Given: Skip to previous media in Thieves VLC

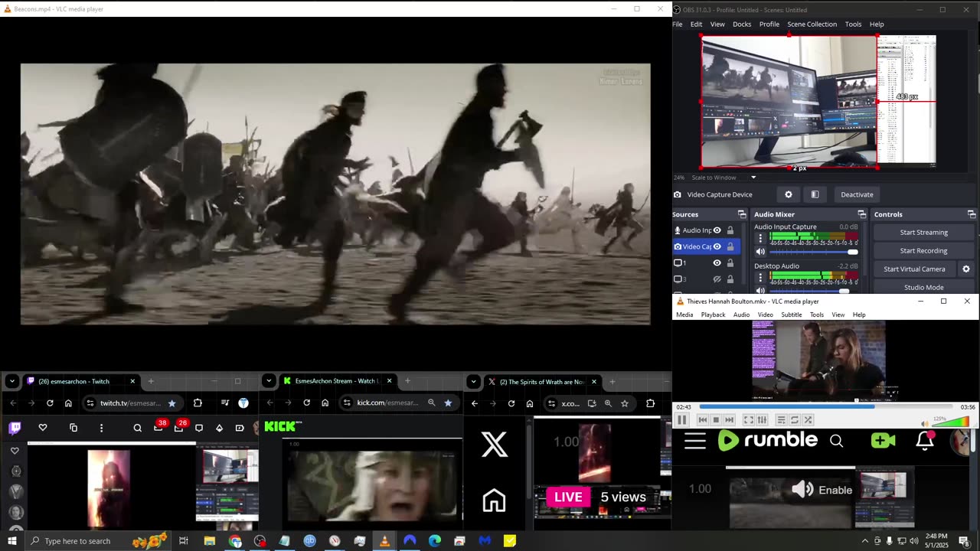Looking at the screenshot, I should click(703, 419).
